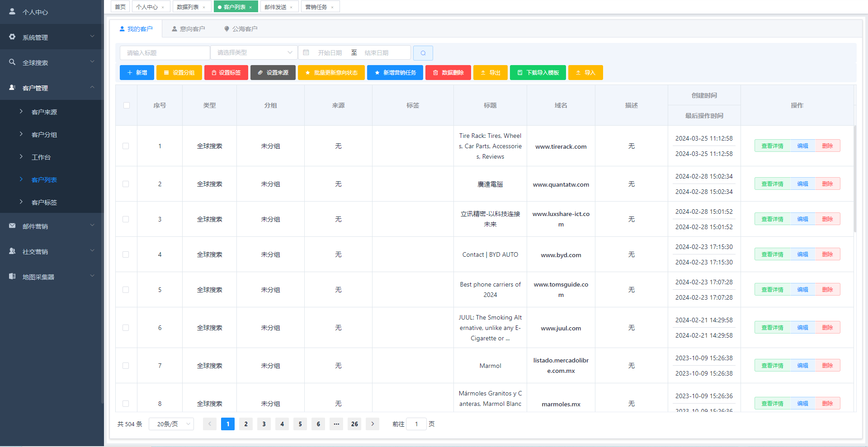This screenshot has height=447, width=868.
Task: Open the 20条/页 page size dropdown
Action: point(171,424)
